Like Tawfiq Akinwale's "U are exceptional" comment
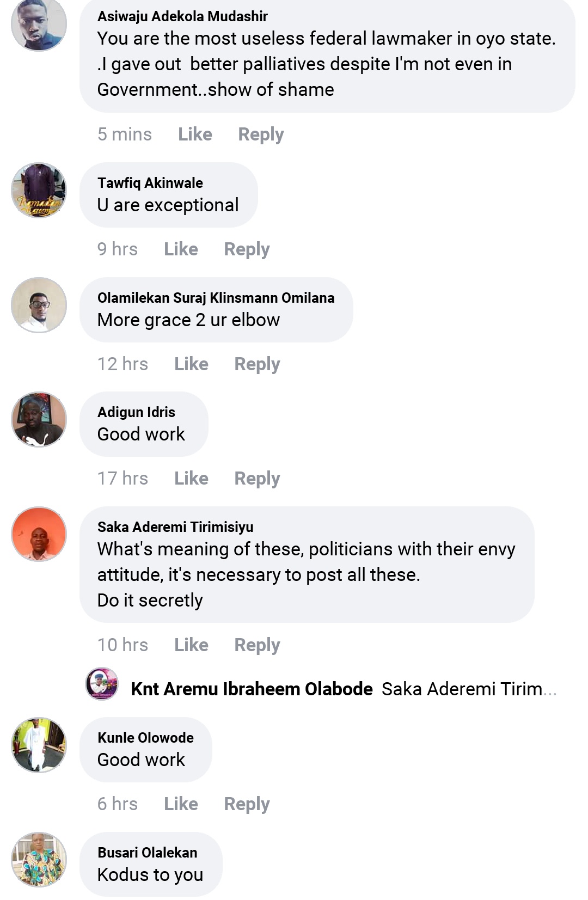Viewport: 588px width, 900px height. pos(181,249)
